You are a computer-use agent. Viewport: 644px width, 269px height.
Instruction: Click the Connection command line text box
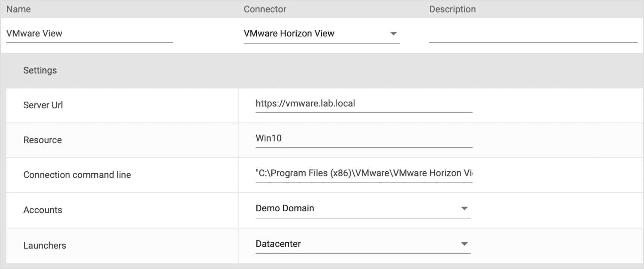[363, 173]
